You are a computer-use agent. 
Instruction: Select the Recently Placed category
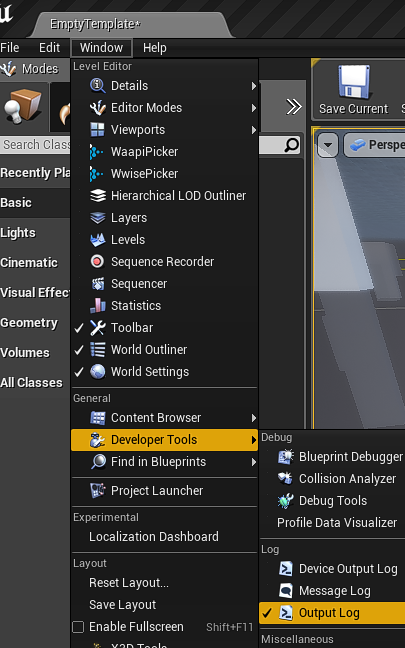pyautogui.click(x=35, y=173)
